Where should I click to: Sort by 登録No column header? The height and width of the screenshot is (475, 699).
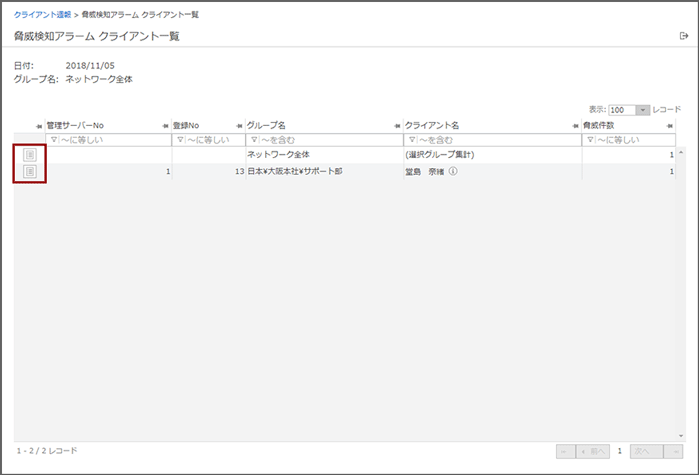pyautogui.click(x=186, y=126)
